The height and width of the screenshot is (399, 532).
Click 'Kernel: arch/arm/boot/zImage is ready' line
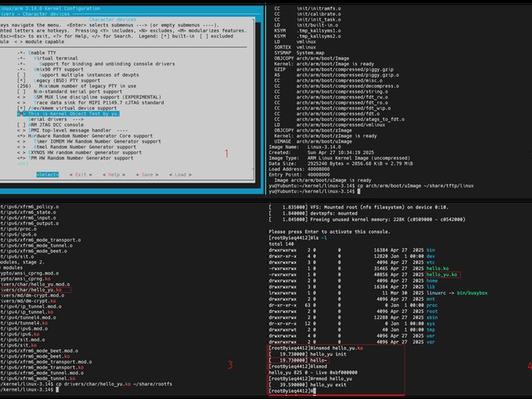325,136
